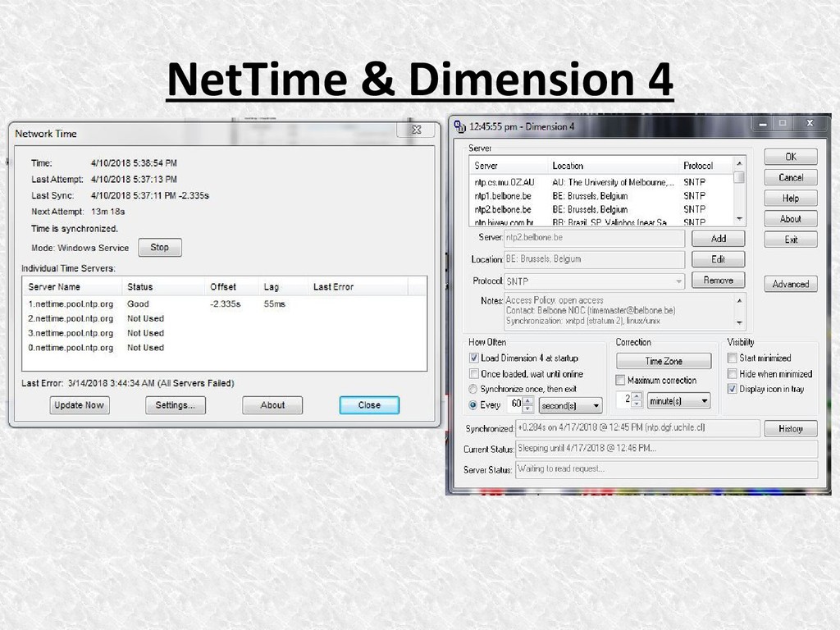Select ntp.cs.mu.OZ.AU server row

[601, 182]
